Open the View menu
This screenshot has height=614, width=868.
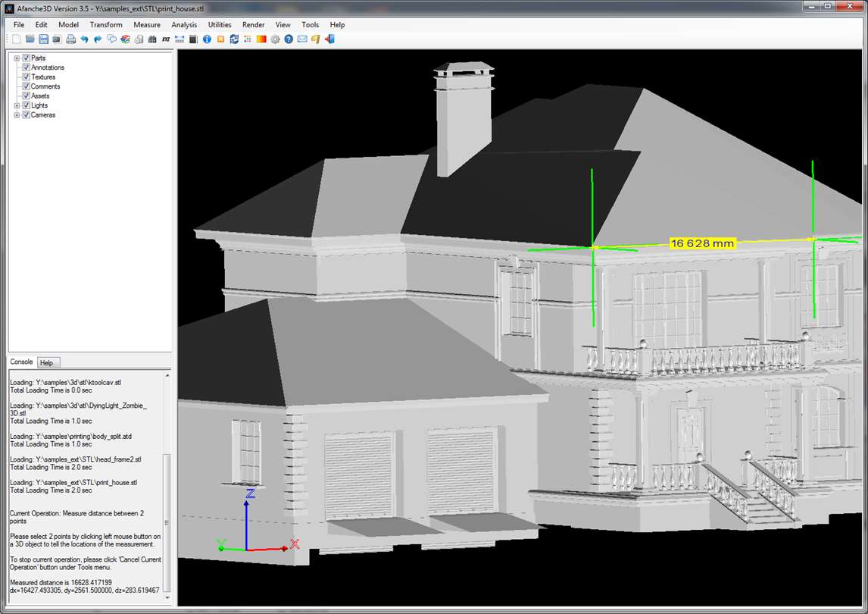click(283, 24)
